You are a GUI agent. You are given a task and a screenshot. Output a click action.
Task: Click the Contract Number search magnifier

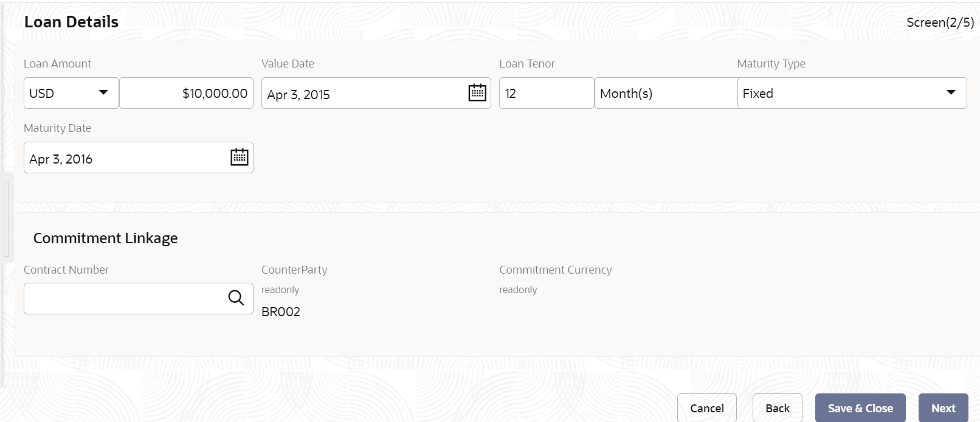pos(236,298)
